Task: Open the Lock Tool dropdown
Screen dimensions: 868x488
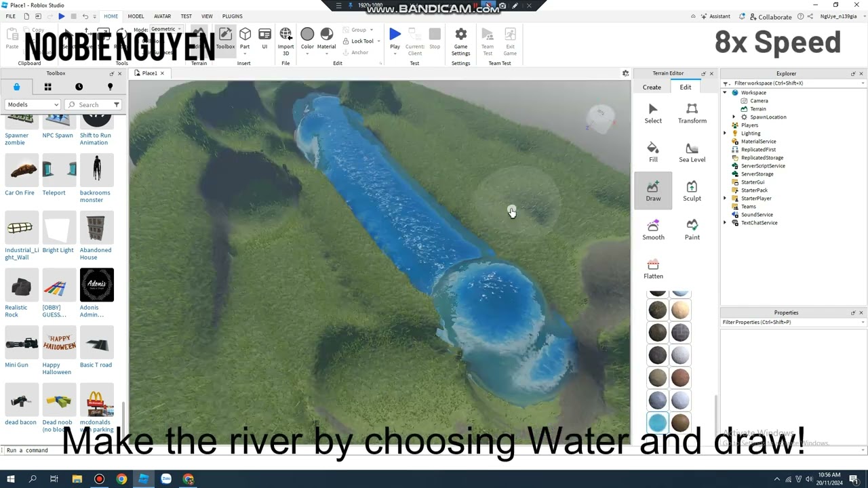Action: 378,41
